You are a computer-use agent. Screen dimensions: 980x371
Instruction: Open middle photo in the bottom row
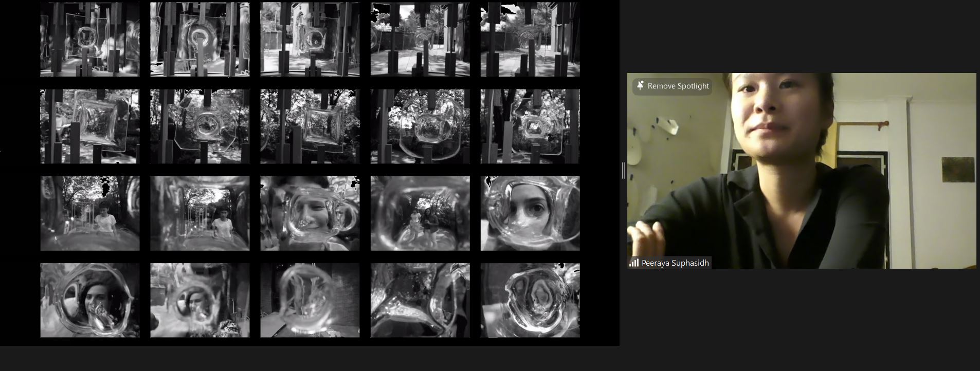pos(310,300)
